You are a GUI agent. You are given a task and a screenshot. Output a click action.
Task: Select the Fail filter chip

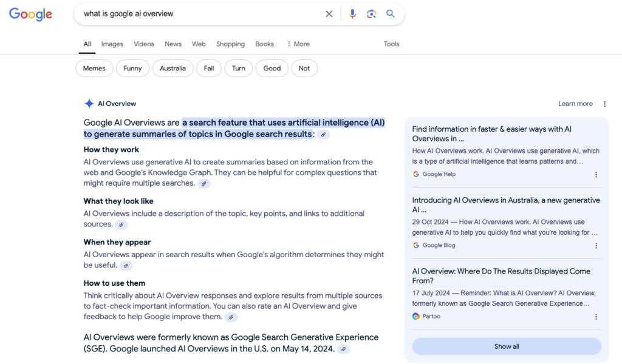209,68
